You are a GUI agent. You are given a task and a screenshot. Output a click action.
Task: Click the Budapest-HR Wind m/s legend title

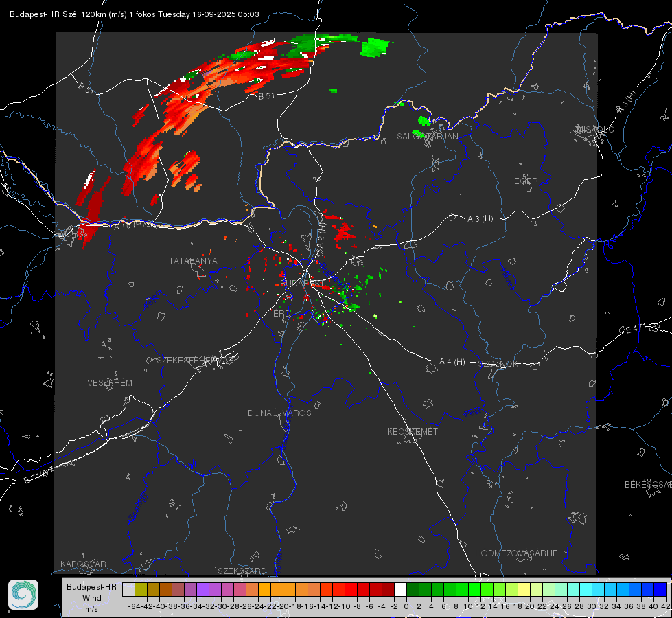coord(91,597)
